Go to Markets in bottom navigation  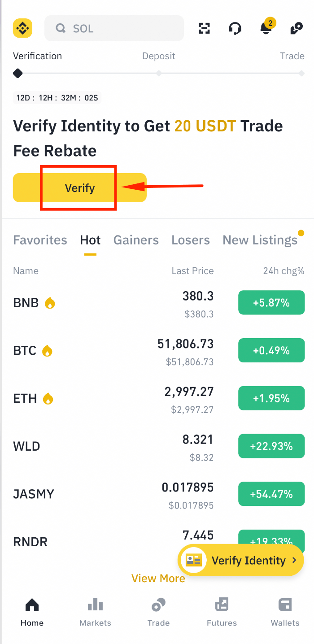pos(95,613)
